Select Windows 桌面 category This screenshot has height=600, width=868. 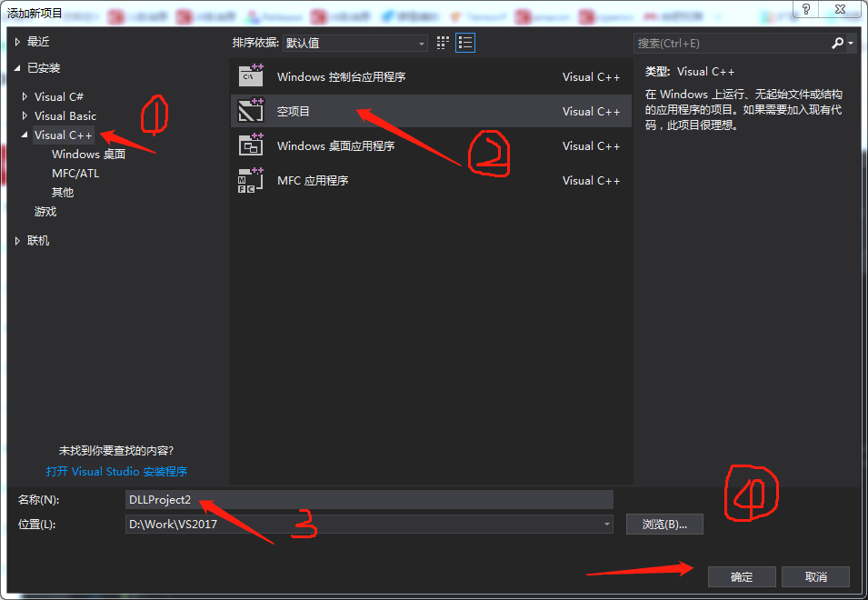click(88, 154)
